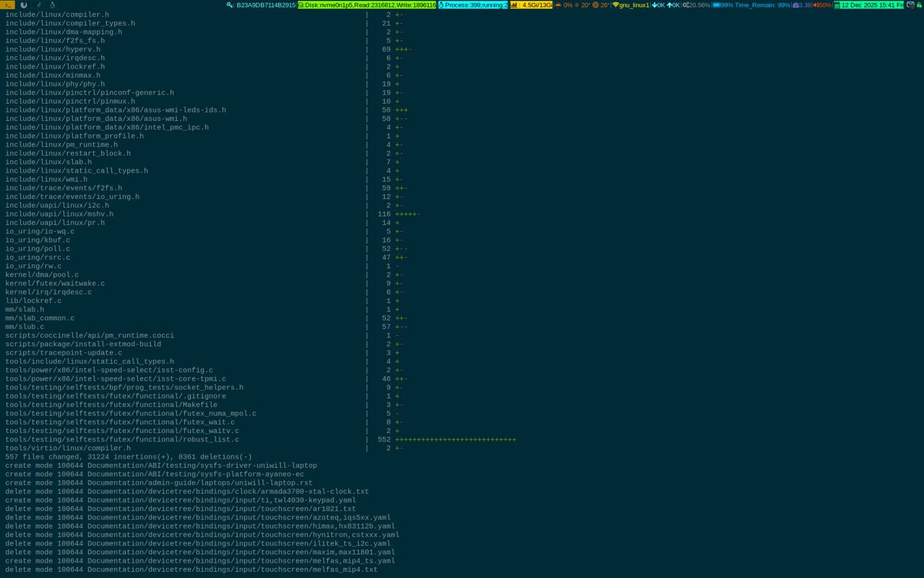The image size is (924, 578).
Task: Click the futex_numa_mpol.c file line
Action: pos(131,413)
